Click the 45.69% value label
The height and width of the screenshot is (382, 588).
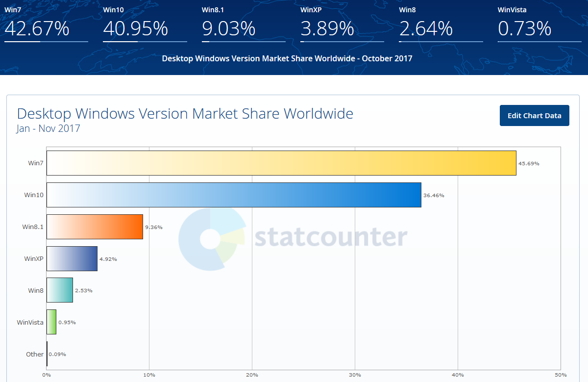(x=529, y=163)
